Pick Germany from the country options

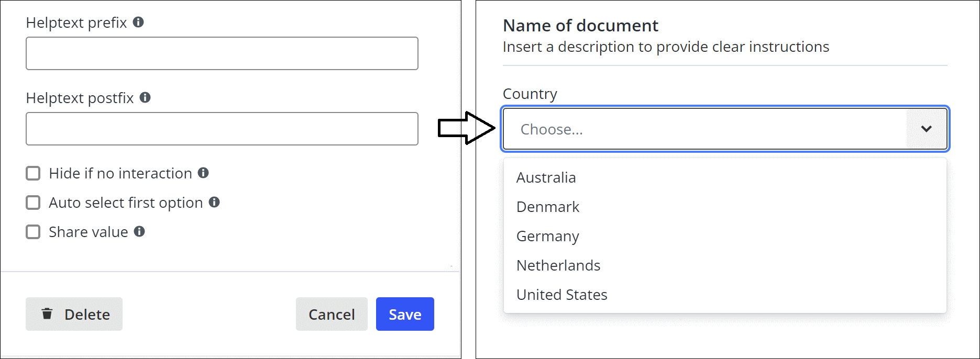point(547,236)
